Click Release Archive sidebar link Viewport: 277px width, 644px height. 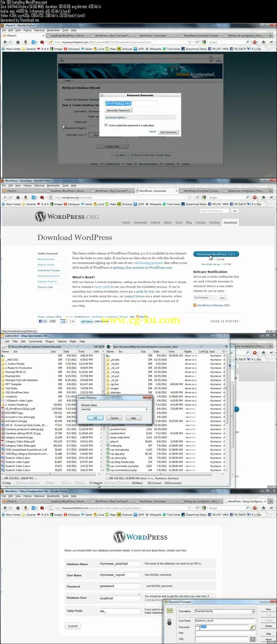point(47,281)
